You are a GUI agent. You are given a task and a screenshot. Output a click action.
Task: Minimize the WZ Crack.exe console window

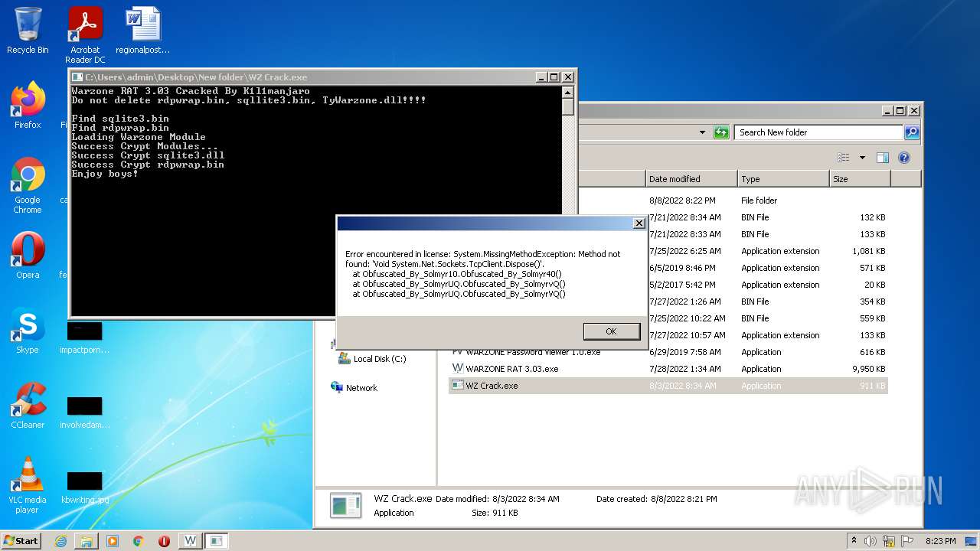542,77
